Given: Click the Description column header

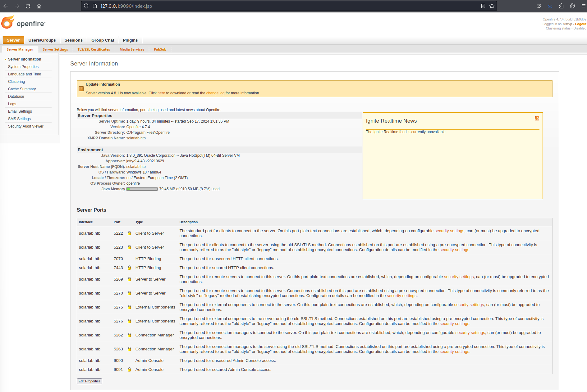Looking at the screenshot, I should coord(189,222).
